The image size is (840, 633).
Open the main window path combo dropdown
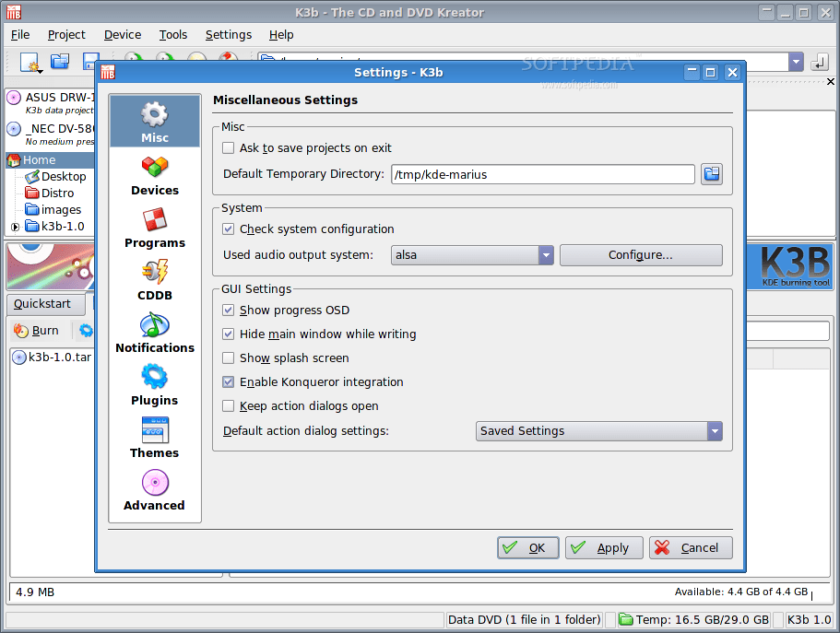(x=796, y=62)
